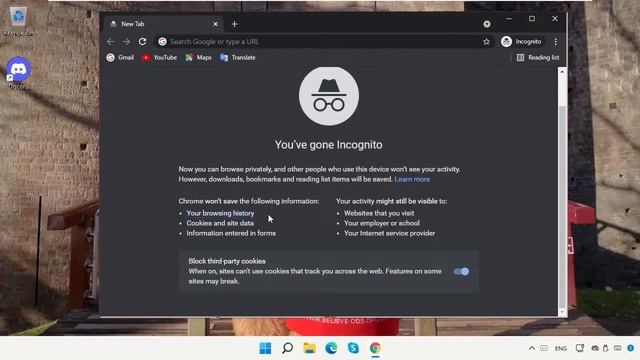Open the Incognito profile indicator

pos(522,42)
